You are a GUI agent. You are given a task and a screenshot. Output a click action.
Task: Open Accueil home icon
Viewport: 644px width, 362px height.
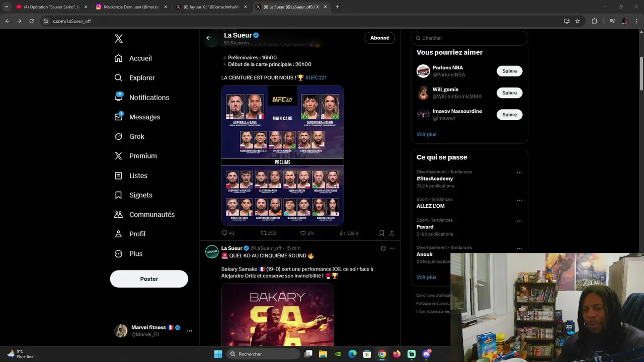(x=118, y=58)
